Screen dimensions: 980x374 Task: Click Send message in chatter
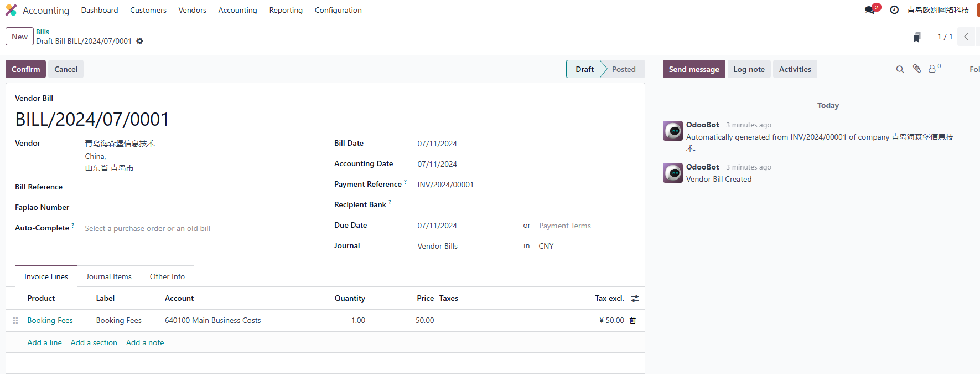tap(694, 69)
